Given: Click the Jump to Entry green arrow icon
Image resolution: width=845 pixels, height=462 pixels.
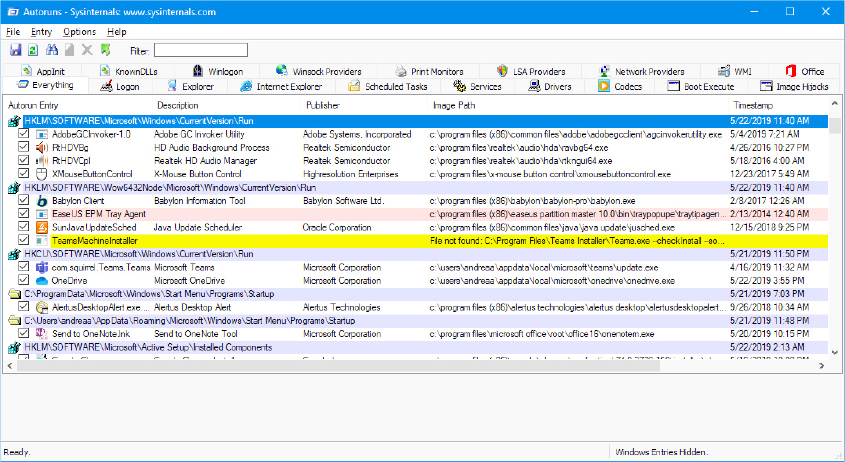Looking at the screenshot, I should pos(104,50).
